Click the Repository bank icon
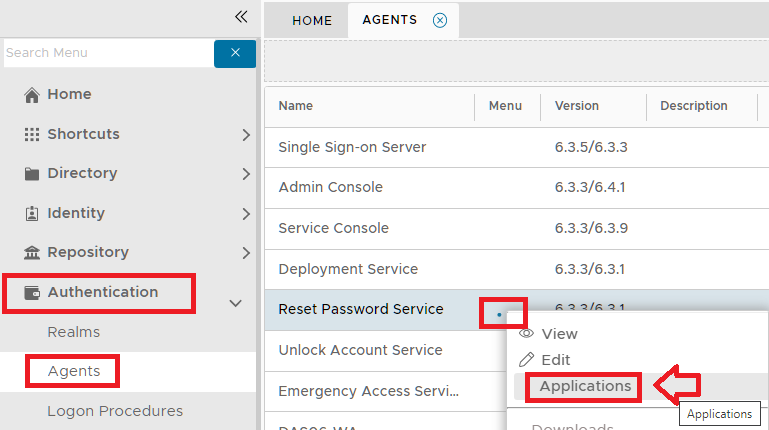Screen dimensions: 769x430 coord(32,253)
